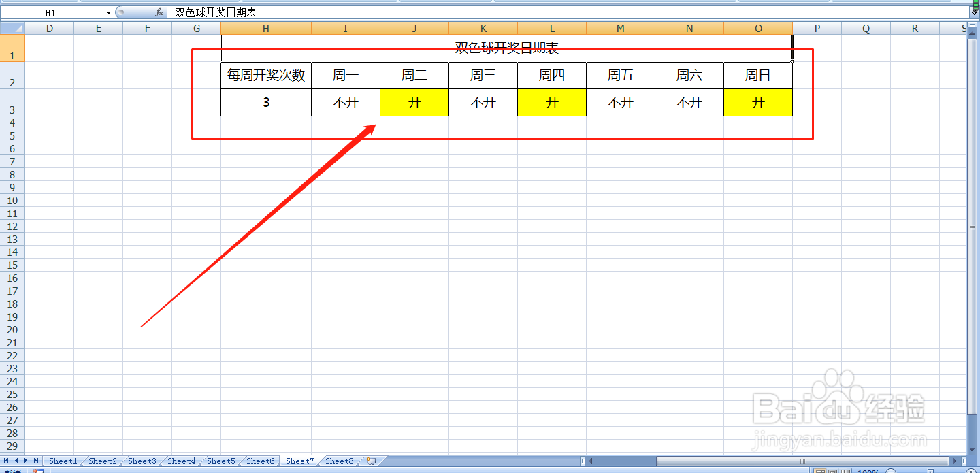Screen dimensions: 980x473
Task: Select the cell containing 3
Action: [x=266, y=103]
